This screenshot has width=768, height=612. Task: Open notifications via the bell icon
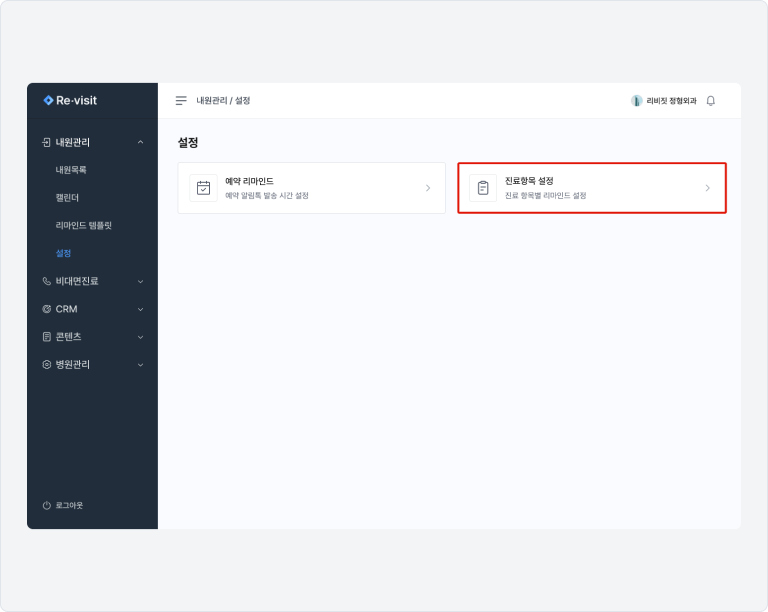tap(711, 101)
